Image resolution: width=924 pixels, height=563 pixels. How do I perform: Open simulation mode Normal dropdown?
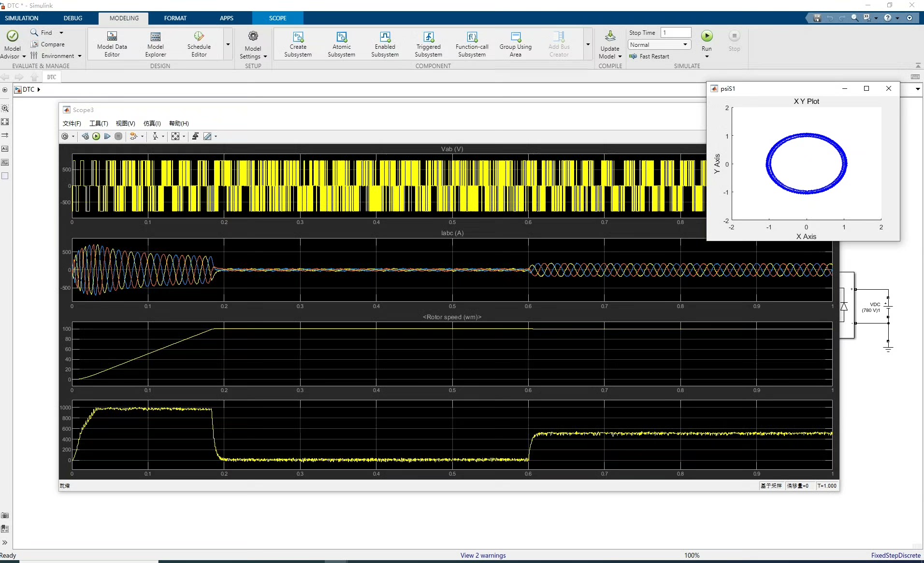tap(659, 44)
